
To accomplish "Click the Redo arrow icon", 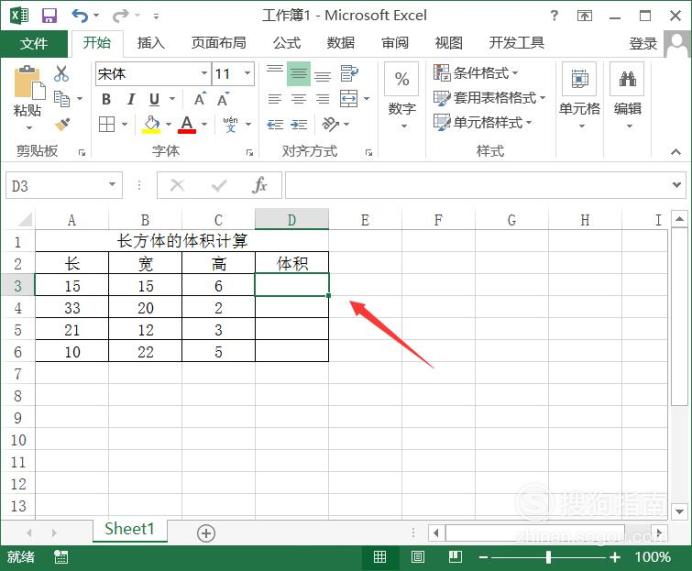I will click(x=120, y=16).
